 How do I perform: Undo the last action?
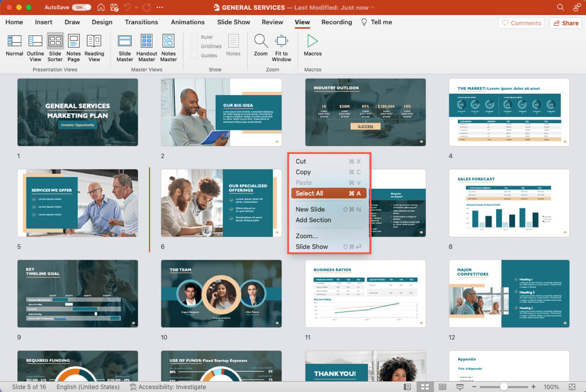128,7
